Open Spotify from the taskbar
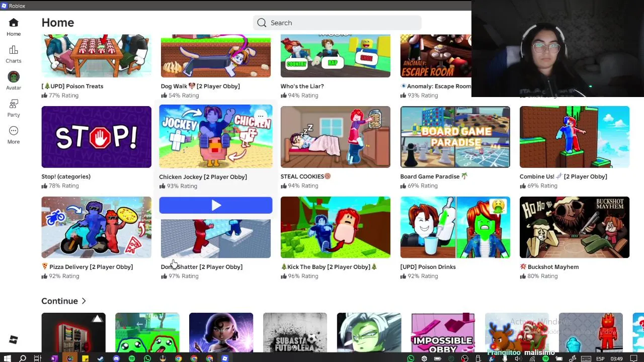Viewport: 644px width, 362px height. coord(132,358)
